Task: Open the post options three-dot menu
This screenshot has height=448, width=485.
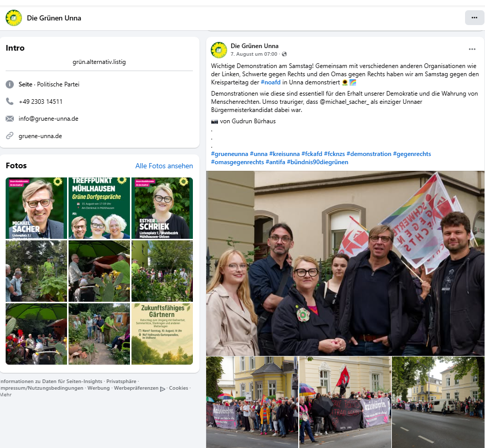Action: (x=472, y=49)
